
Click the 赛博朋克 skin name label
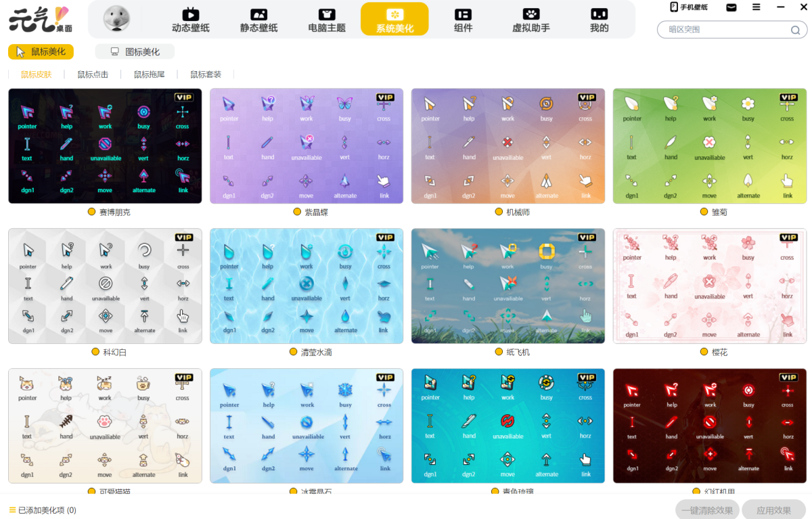click(x=114, y=212)
